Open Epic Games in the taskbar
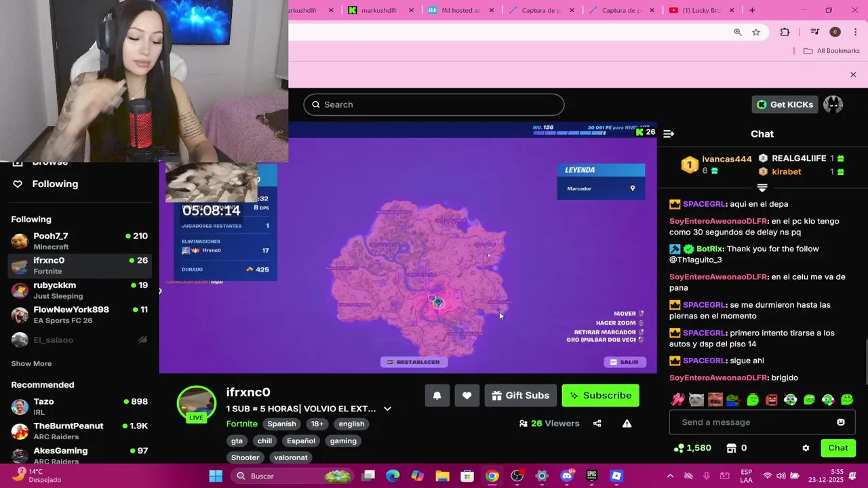Image resolution: width=868 pixels, height=488 pixels. coord(591,476)
